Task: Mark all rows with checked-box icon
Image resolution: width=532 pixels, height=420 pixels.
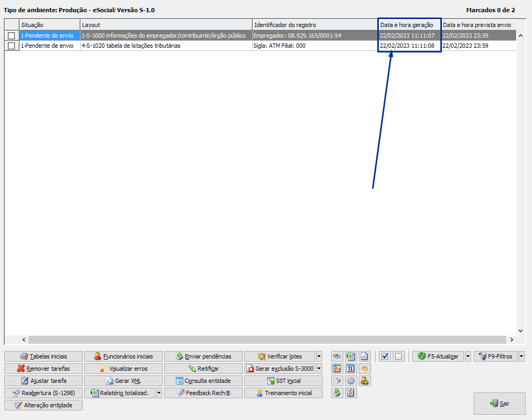Action: [385, 356]
